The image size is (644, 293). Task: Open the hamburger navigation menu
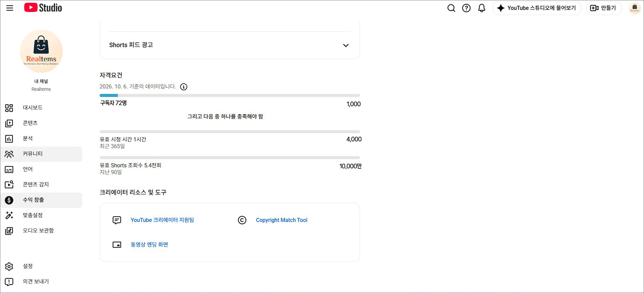pyautogui.click(x=10, y=8)
